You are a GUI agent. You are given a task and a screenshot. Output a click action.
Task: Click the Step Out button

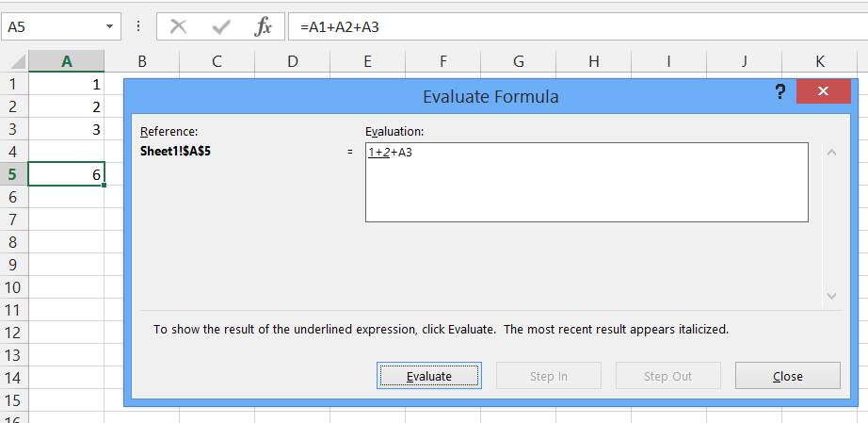pyautogui.click(x=667, y=376)
